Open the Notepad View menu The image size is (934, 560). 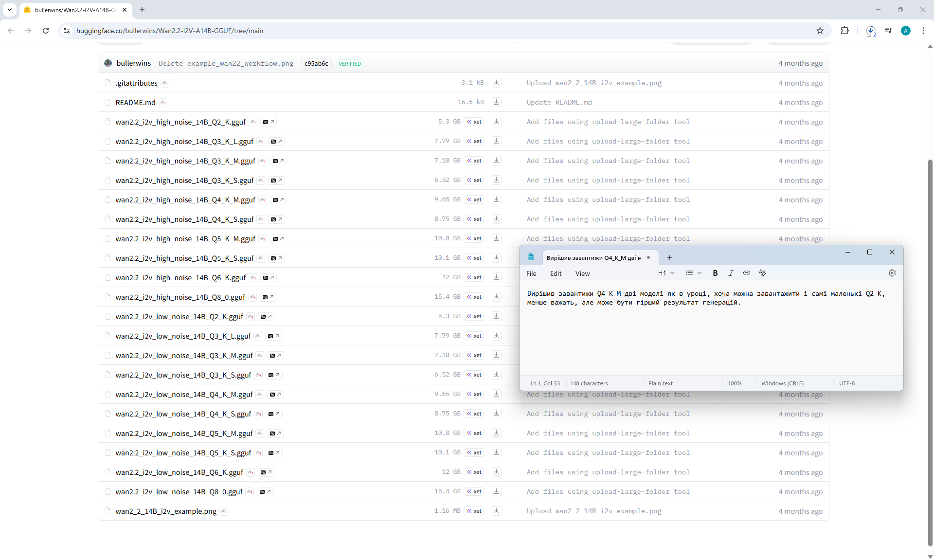pos(582,274)
